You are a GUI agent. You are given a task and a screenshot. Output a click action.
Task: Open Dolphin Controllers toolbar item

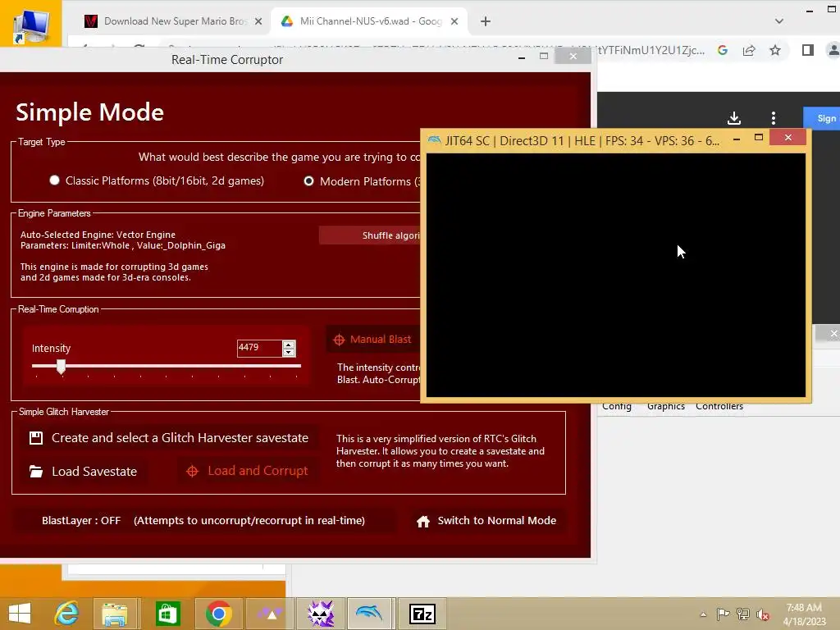[719, 407]
